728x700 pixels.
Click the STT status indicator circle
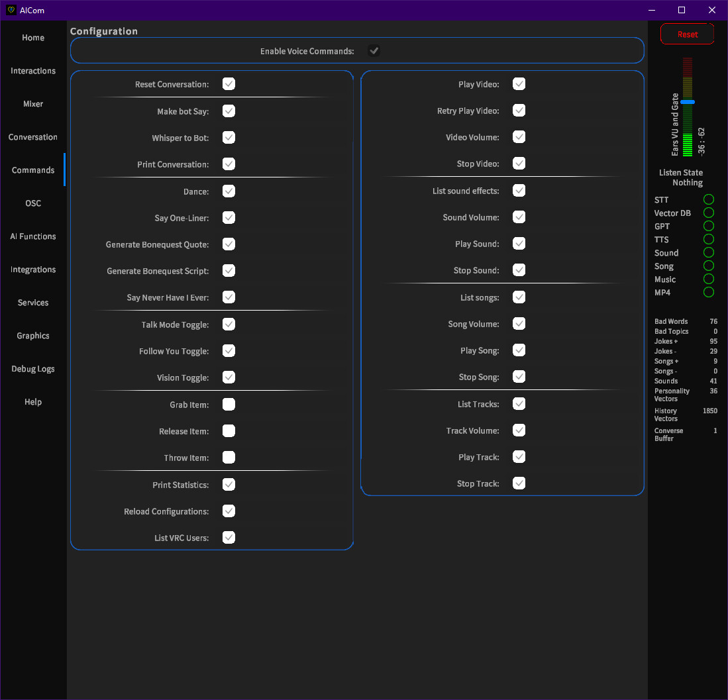(709, 199)
